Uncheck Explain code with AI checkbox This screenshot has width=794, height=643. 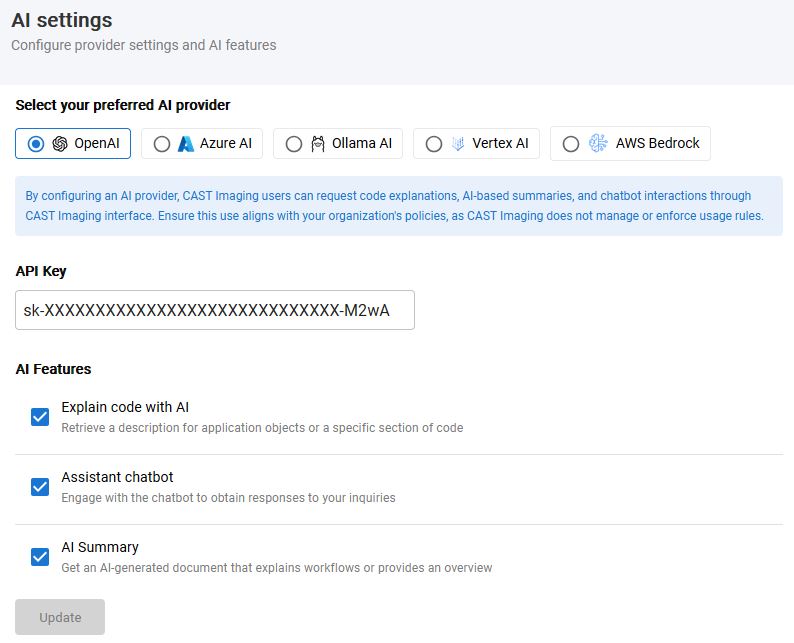(x=40, y=417)
